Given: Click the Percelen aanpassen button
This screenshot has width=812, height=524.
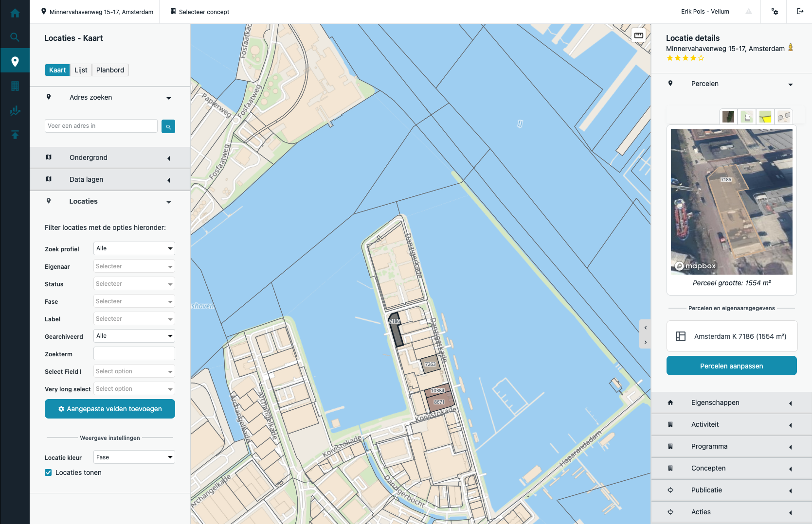Looking at the screenshot, I should [x=731, y=366].
